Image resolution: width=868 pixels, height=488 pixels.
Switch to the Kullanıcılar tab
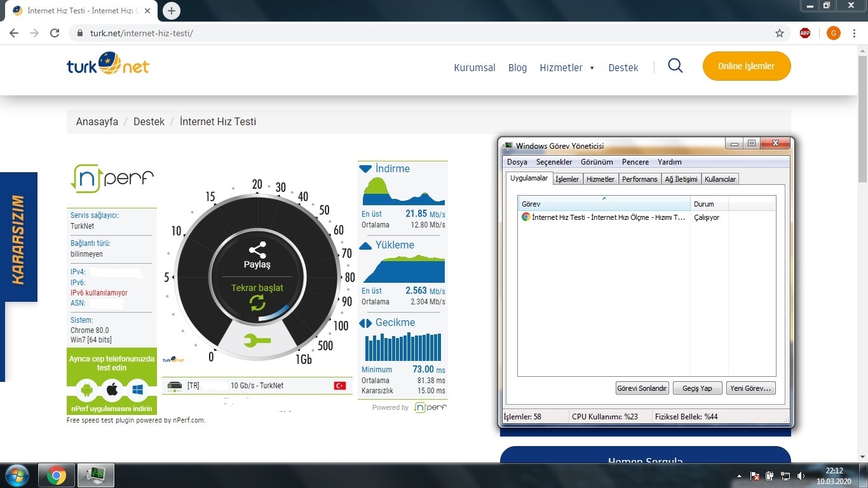(x=720, y=179)
